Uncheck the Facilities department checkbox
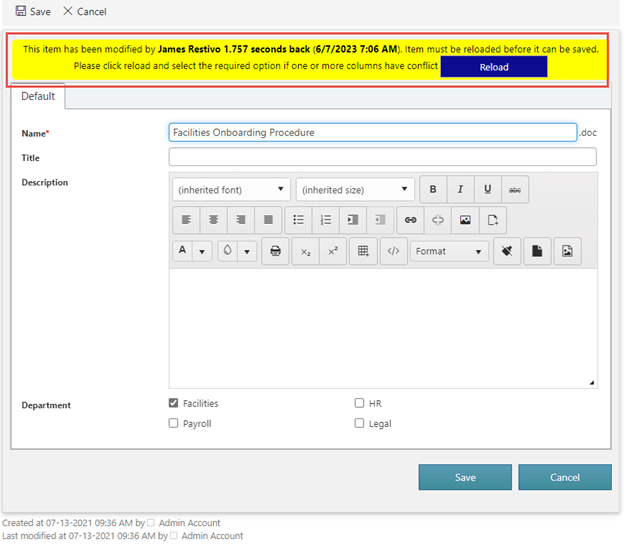 pos(174,404)
